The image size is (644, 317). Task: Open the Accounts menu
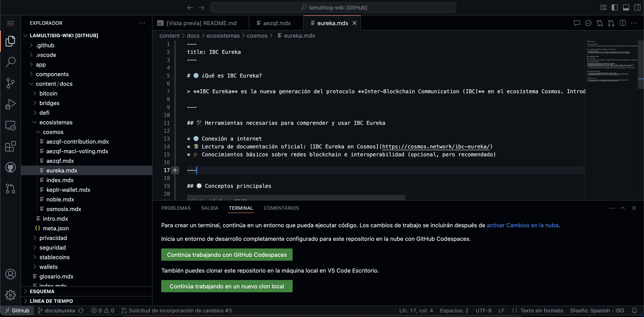tap(10, 274)
